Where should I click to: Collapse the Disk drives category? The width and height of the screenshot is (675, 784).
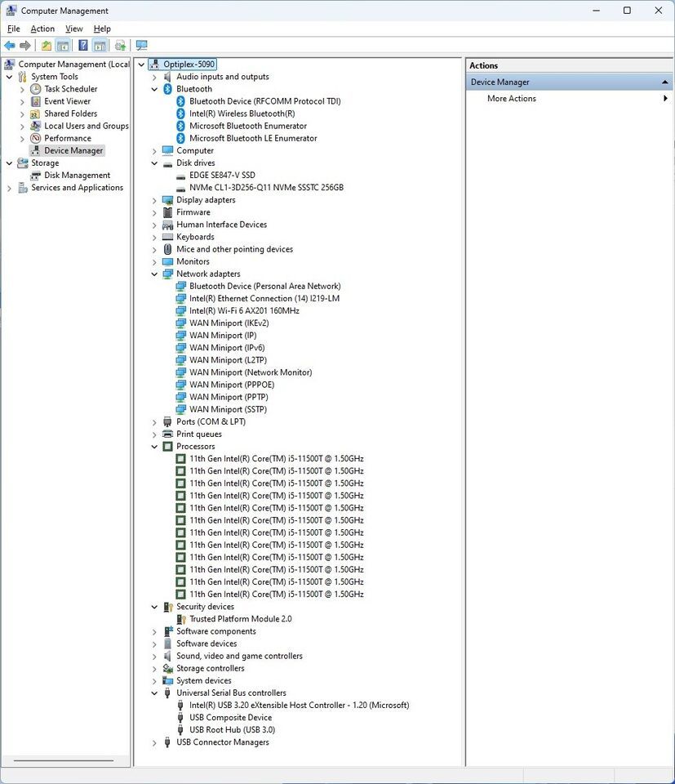click(154, 163)
